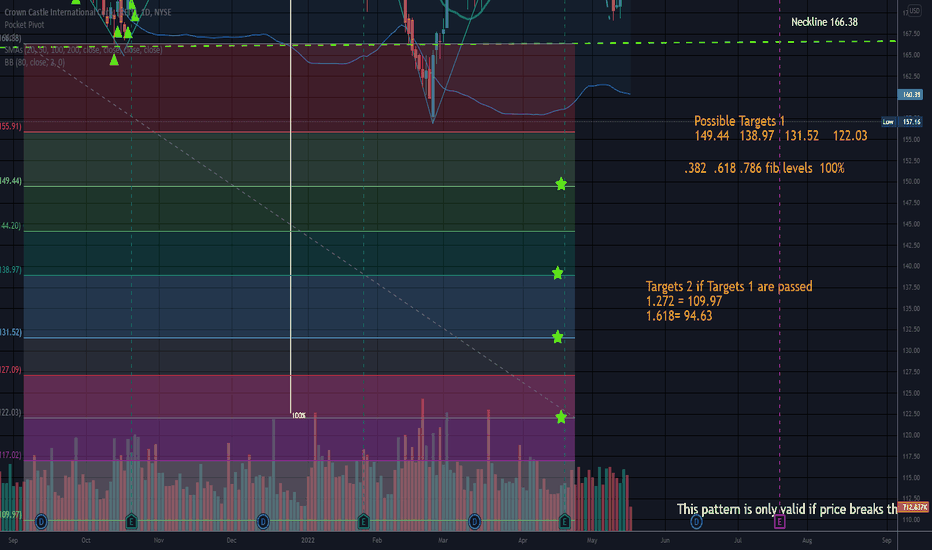932x550 pixels.
Task: Click the green pocket pivot triangle under the SMAs legend
Action: 114,60
